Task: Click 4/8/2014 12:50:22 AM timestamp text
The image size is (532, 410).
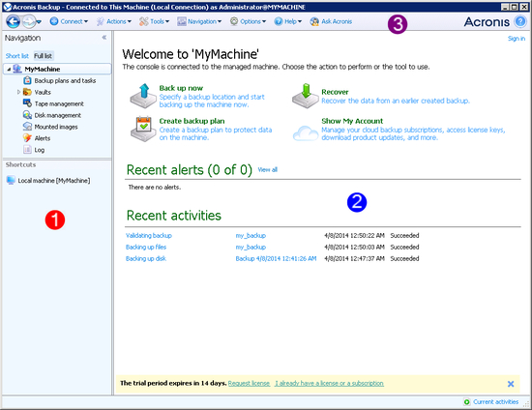Action: [x=355, y=235]
